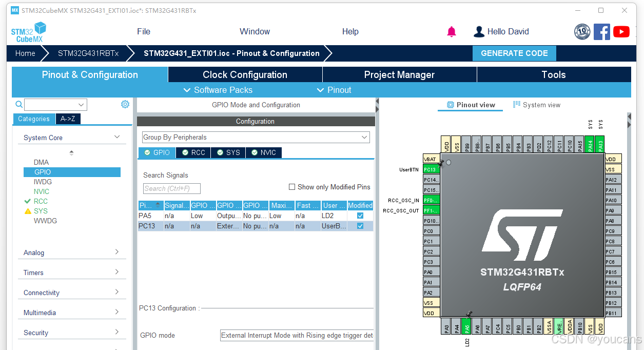Click the PA12 pin on the chip right side
This screenshot has width=644, height=350.
coord(612,180)
